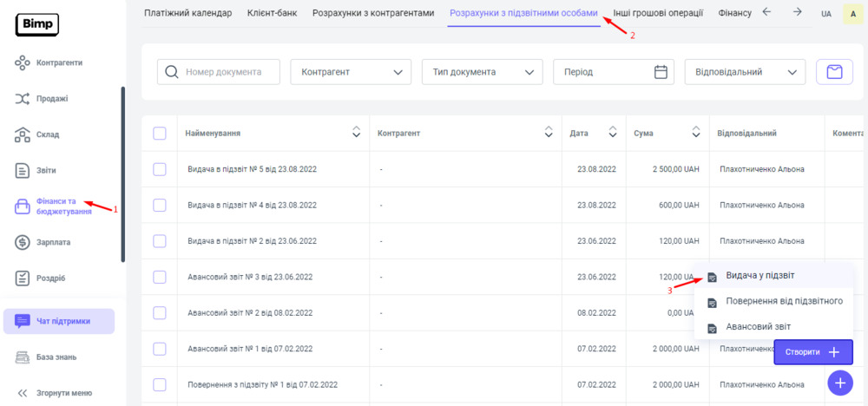
Task: Choose Видача у підзвіт from the menu
Action: [x=759, y=276]
